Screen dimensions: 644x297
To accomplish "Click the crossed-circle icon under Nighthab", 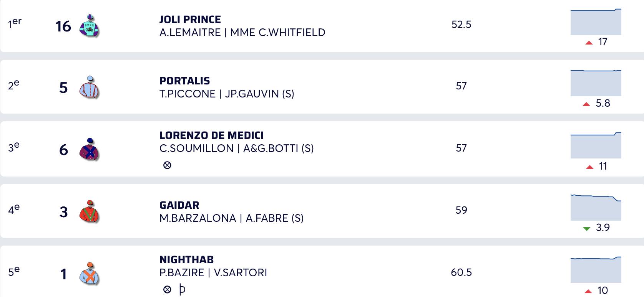I will point(167,289).
